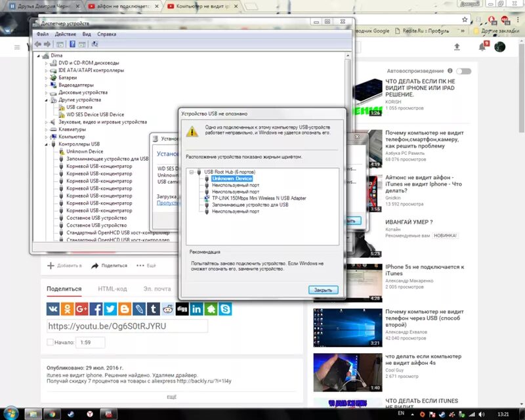Click the scan for hardware changes icon

94,44
